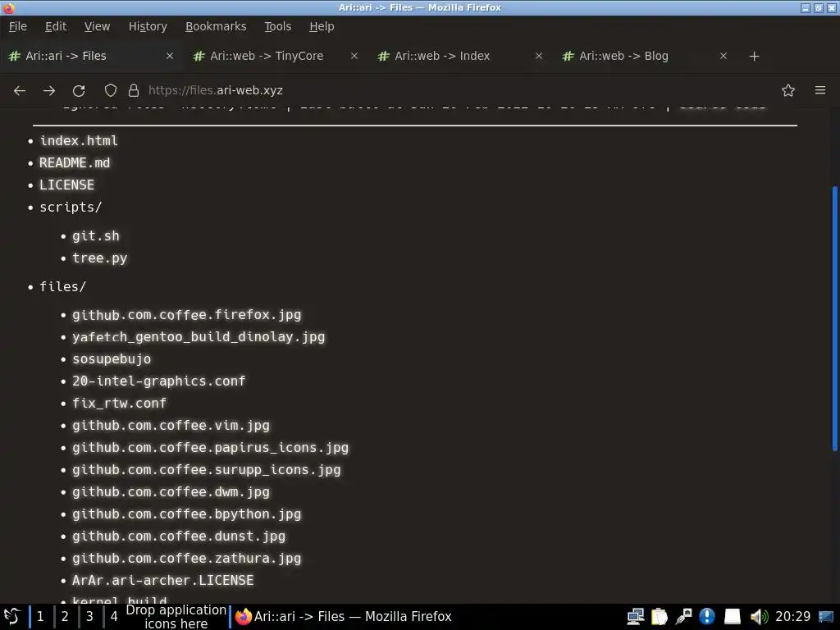The height and width of the screenshot is (630, 840).
Task: Show site security padlock info
Action: point(134,90)
